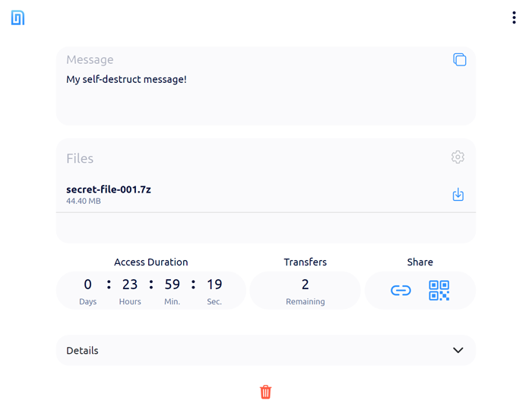
Task: Open Files settings gear
Action: (458, 157)
